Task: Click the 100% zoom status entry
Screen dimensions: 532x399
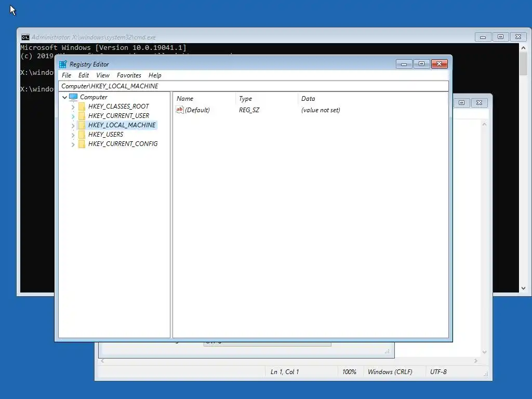Action: pos(349,372)
